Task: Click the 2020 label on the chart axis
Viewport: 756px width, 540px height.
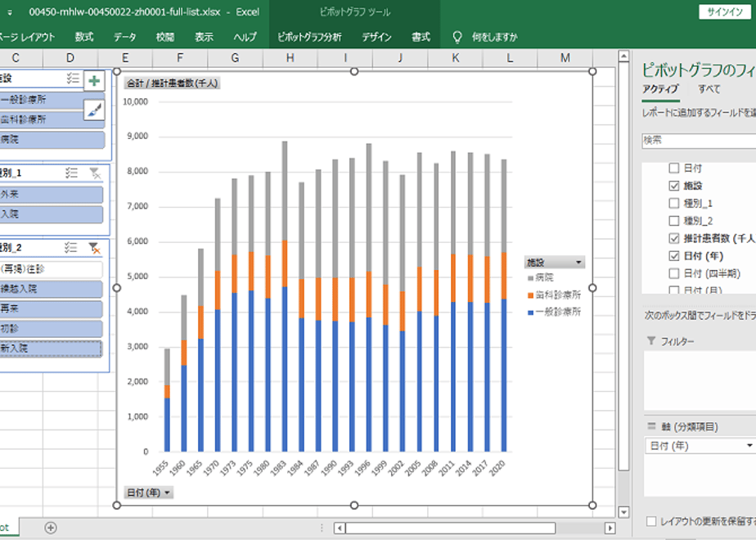Action: (x=497, y=468)
